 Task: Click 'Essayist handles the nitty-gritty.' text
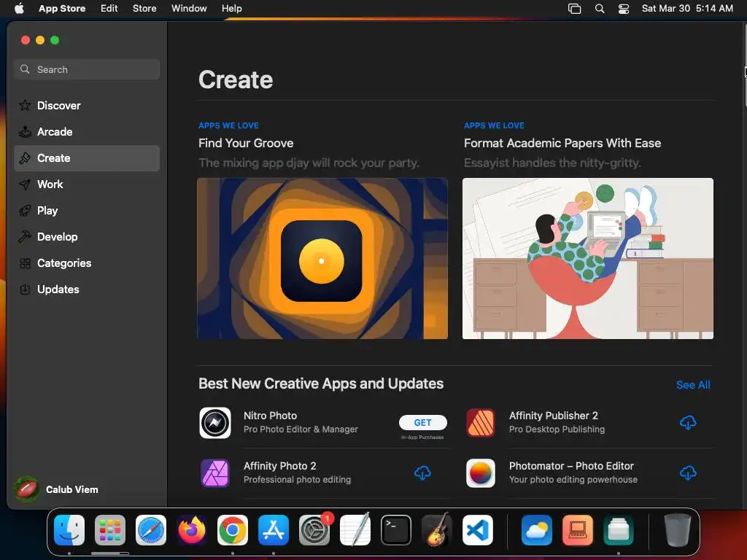552,163
